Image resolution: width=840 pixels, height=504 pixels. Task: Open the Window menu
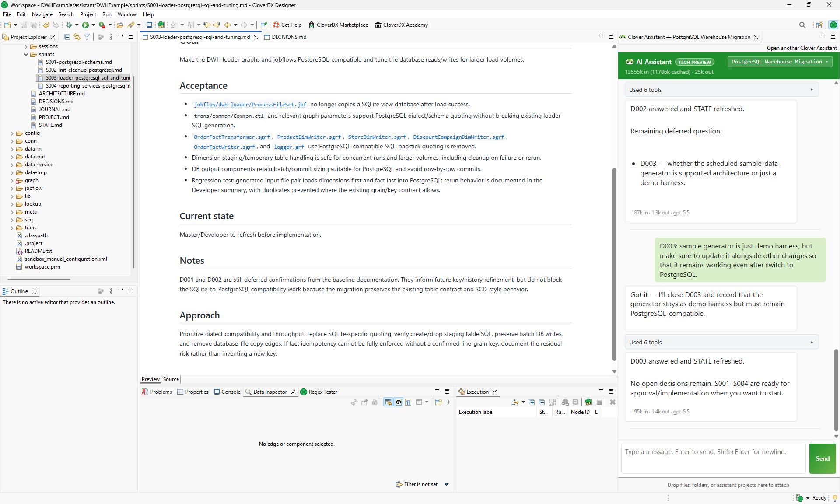[x=127, y=14]
